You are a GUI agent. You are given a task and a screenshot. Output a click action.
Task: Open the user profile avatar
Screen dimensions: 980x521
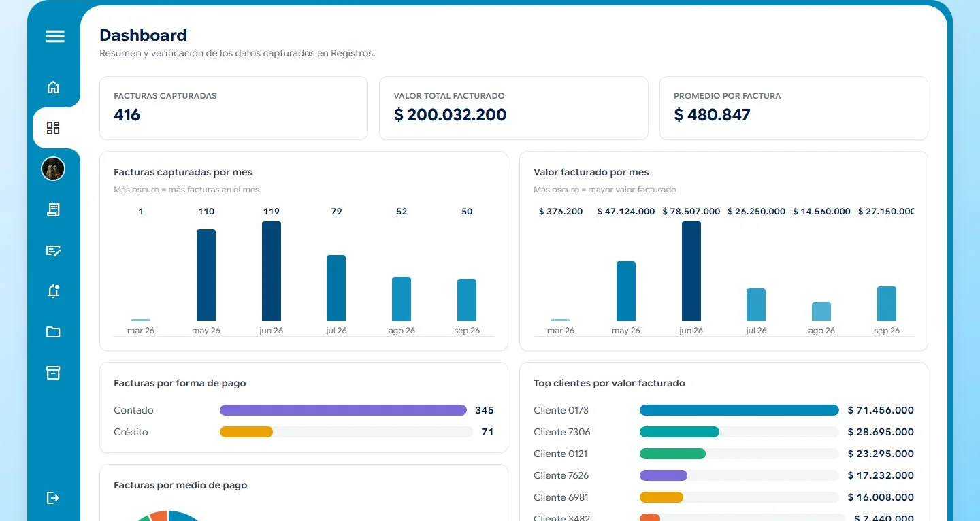[x=53, y=169]
